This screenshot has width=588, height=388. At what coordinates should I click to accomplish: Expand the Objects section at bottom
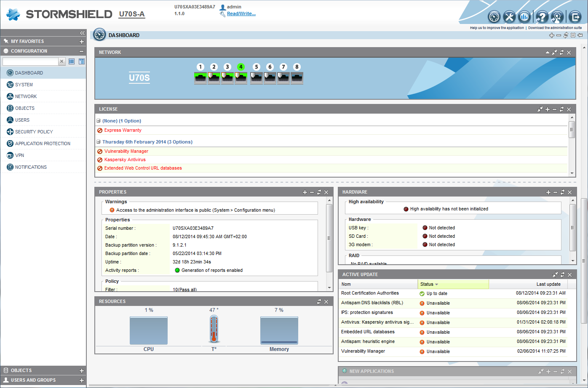82,371
